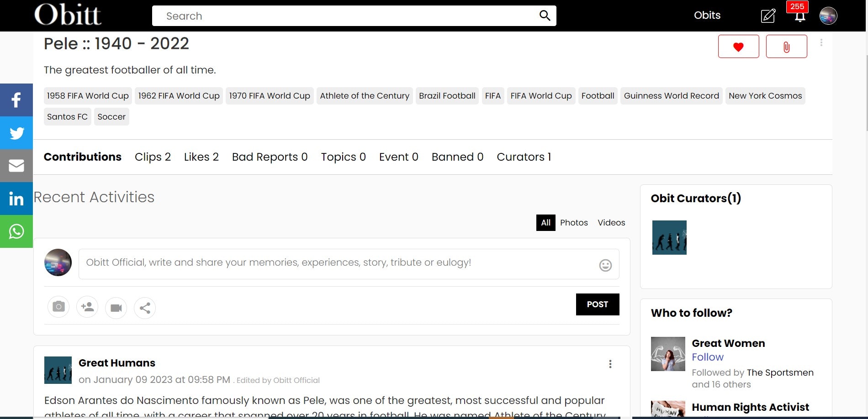Select the Contributions tab
Viewport: 868px width, 419px height.
click(x=83, y=157)
